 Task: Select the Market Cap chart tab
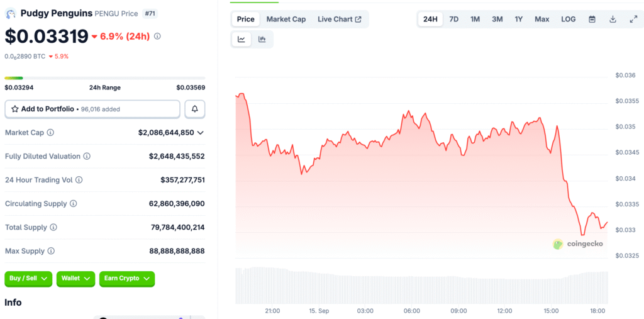pyautogui.click(x=286, y=20)
